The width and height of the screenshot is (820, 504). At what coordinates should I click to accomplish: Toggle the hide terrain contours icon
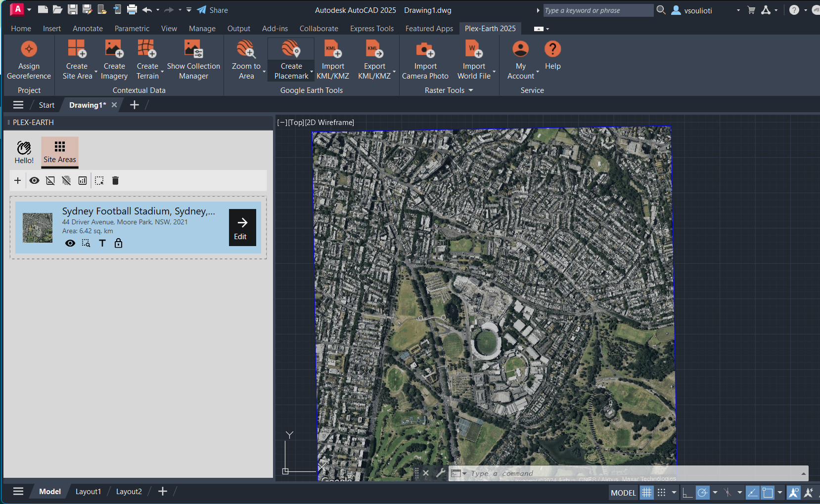click(x=66, y=181)
